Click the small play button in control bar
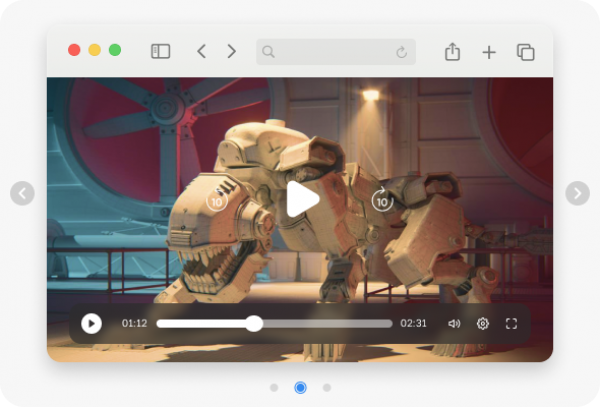This screenshot has height=407, width=600. click(x=91, y=323)
